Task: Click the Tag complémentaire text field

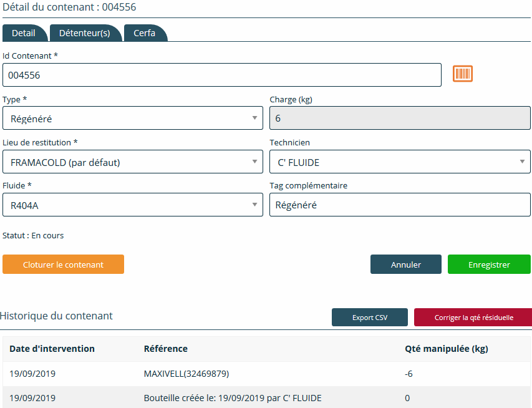Action: click(399, 205)
